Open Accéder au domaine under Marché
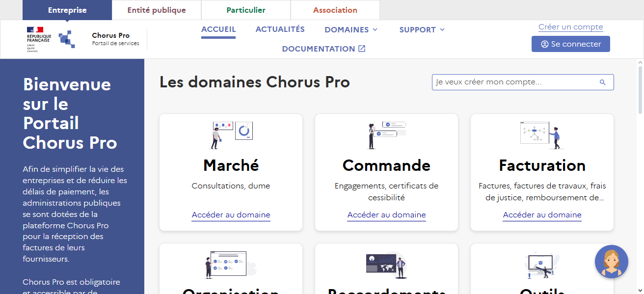Screen dimensions: 644x294 [x=231, y=215]
